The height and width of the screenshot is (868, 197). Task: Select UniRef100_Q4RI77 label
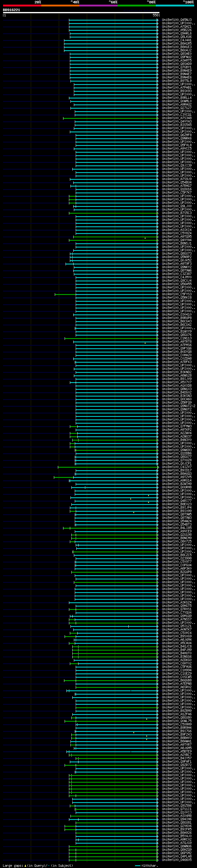(x=177, y=501)
